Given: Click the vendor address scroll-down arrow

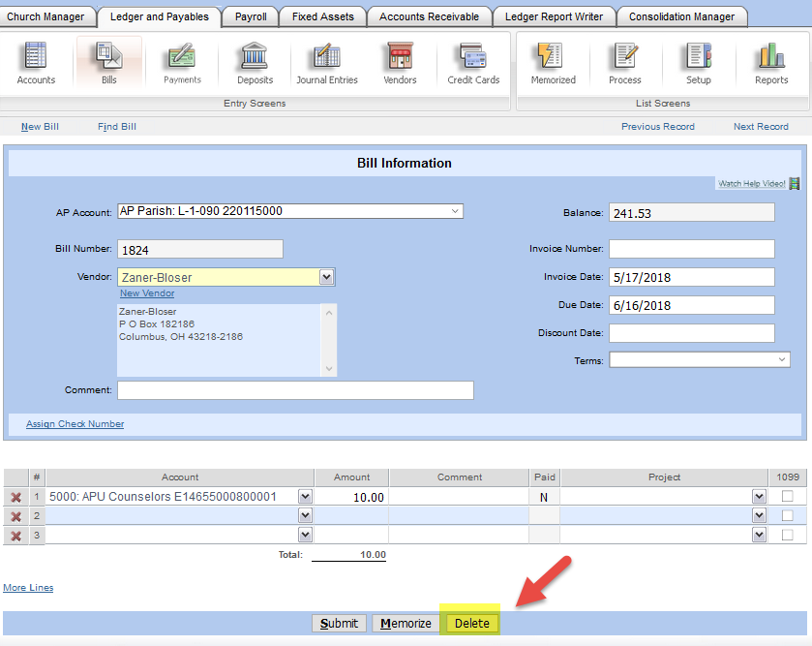Looking at the screenshot, I should 329,369.
